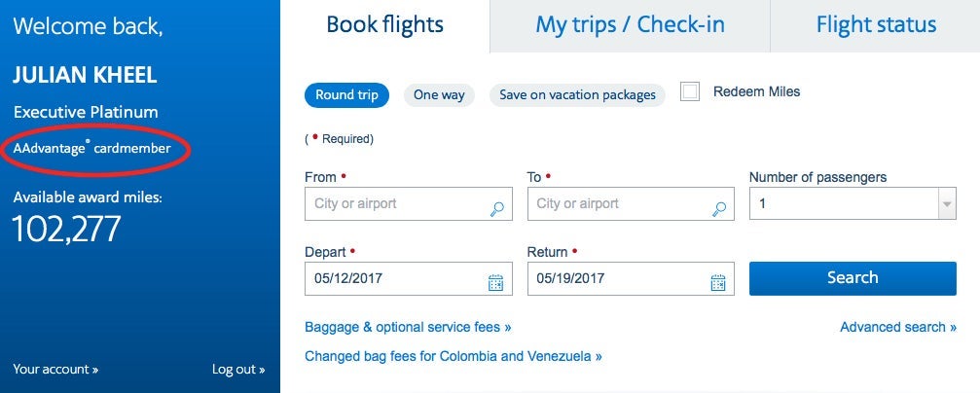Image resolution: width=980 pixels, height=393 pixels.
Task: Open Changed bag fees for Colombia link
Action: 453,356
